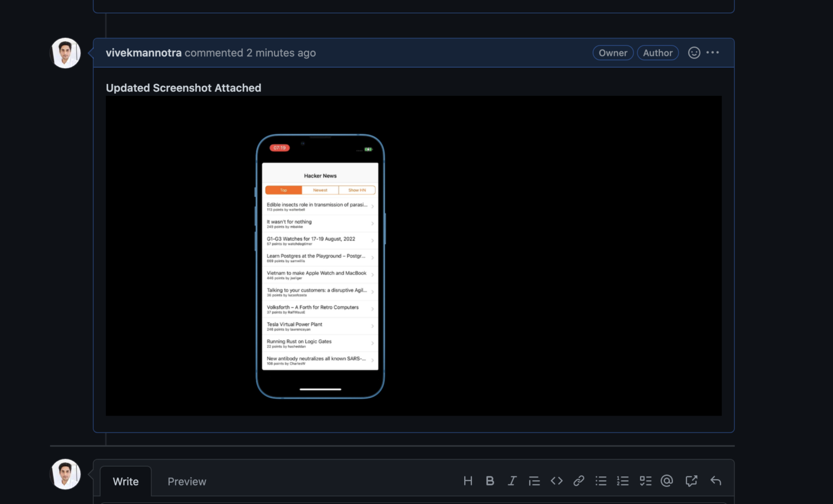Insert a hyperlink into the comment
Image resolution: width=833 pixels, height=504 pixels.
click(579, 481)
